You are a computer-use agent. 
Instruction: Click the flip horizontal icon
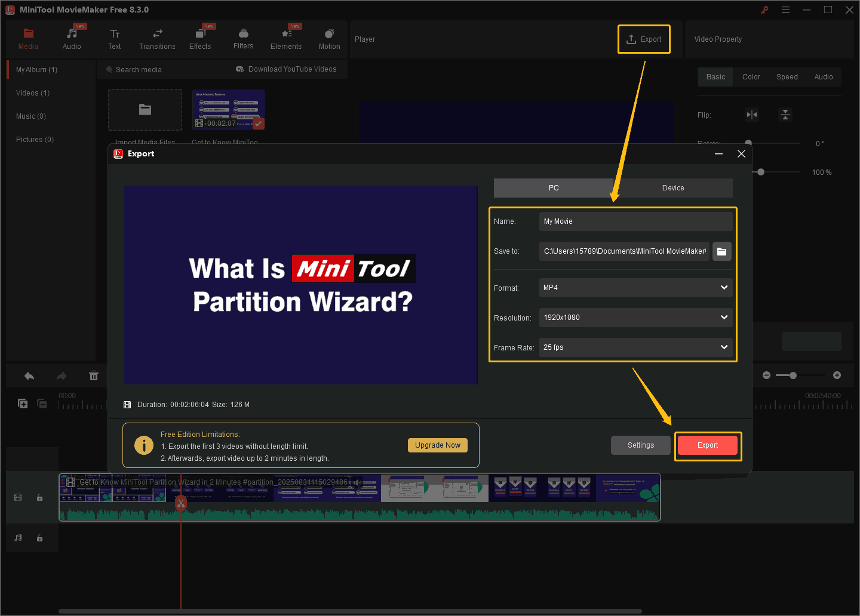(x=752, y=115)
